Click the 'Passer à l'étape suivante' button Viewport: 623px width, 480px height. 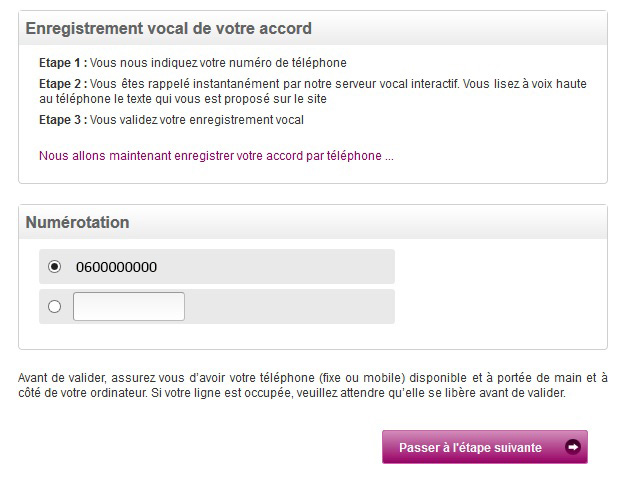tap(485, 447)
